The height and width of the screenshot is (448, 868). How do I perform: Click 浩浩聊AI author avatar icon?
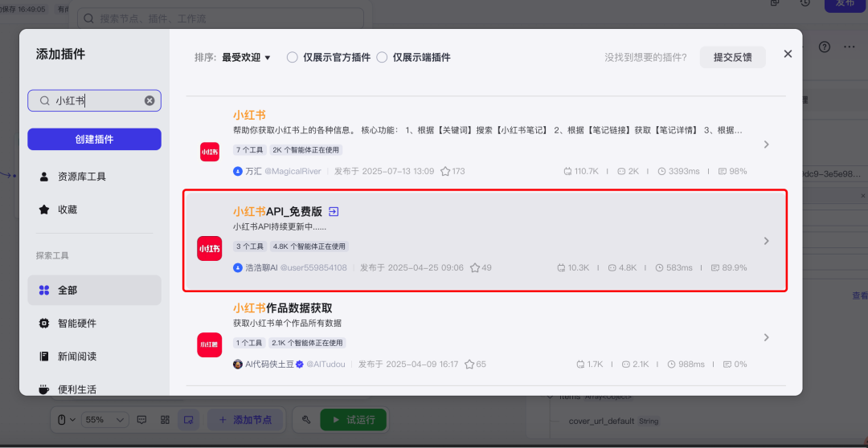point(238,267)
